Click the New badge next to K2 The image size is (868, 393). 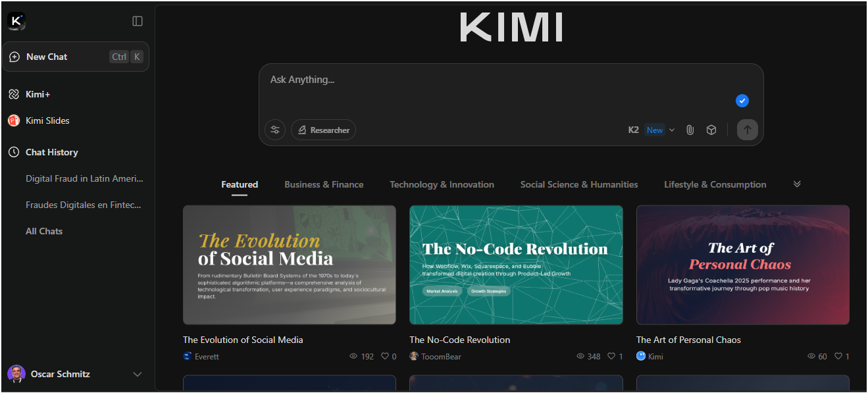(x=655, y=130)
